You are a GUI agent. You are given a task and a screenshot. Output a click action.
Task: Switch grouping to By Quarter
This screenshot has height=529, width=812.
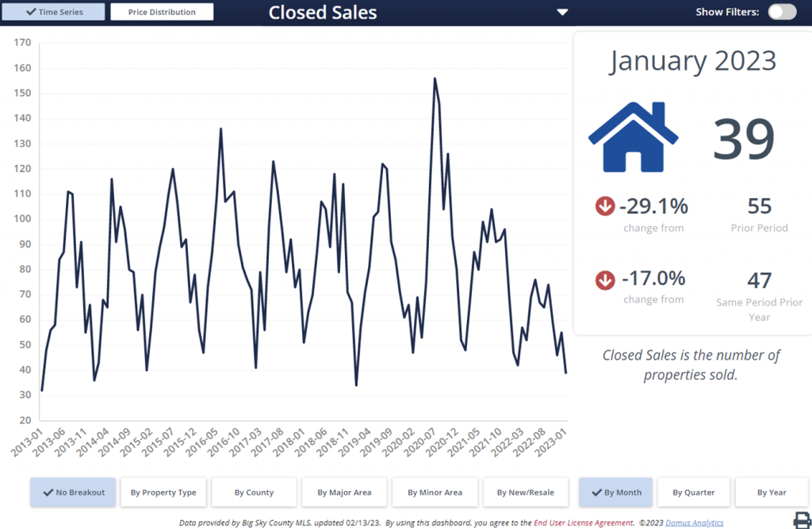coord(694,493)
